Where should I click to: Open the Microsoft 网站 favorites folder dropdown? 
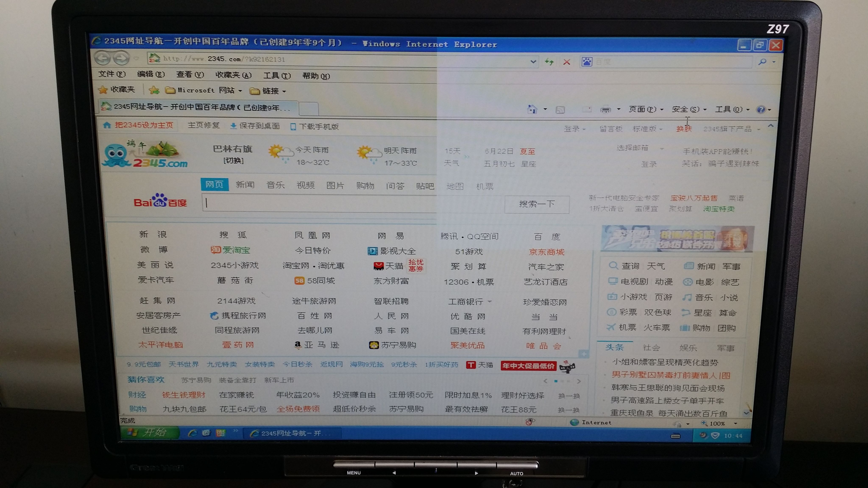203,90
